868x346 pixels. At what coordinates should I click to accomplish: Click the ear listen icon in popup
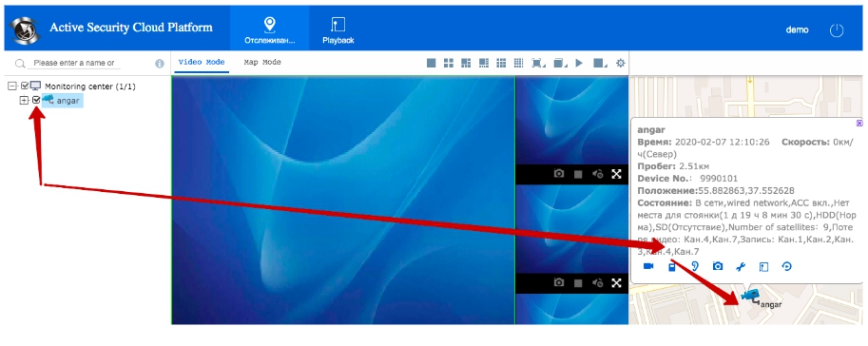pyautogui.click(x=695, y=266)
